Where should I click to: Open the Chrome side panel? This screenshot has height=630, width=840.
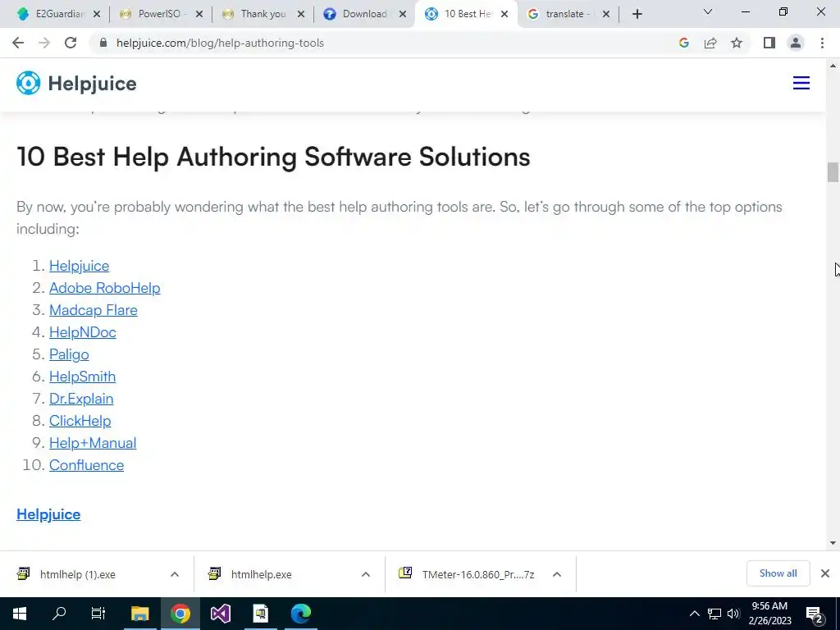tap(769, 43)
